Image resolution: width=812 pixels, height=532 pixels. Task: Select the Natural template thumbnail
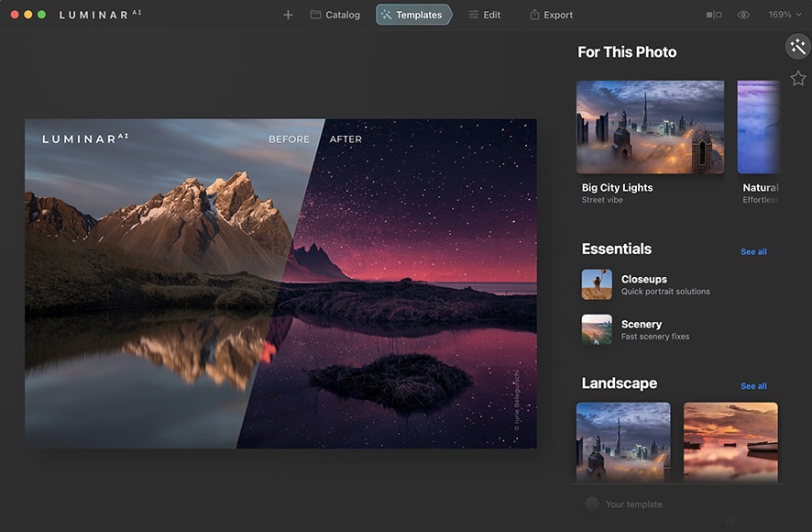pos(758,127)
